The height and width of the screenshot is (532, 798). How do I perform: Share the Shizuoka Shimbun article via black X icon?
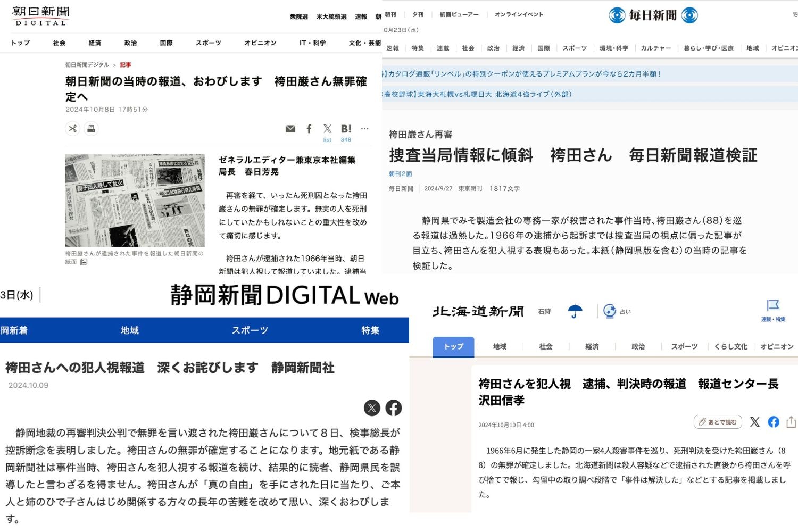(372, 408)
